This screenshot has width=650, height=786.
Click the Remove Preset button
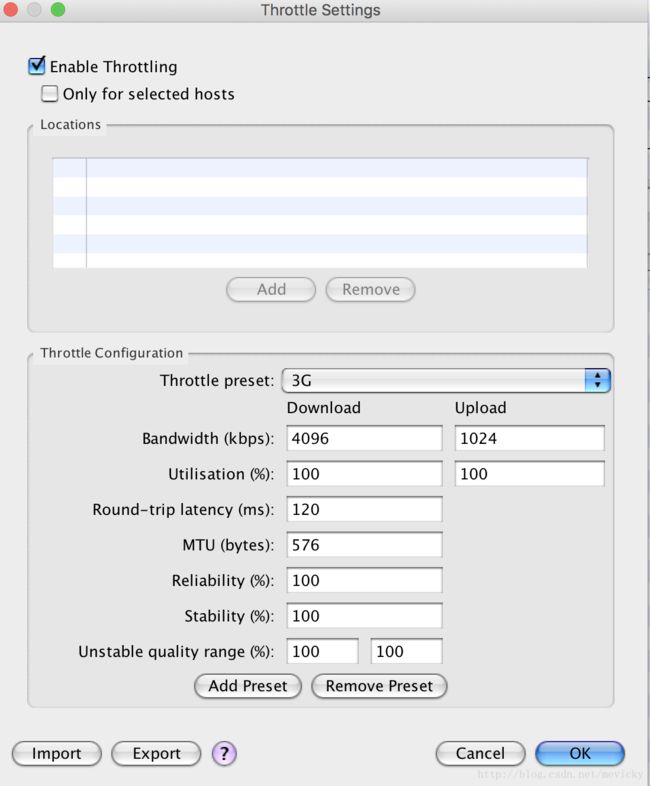pos(379,686)
